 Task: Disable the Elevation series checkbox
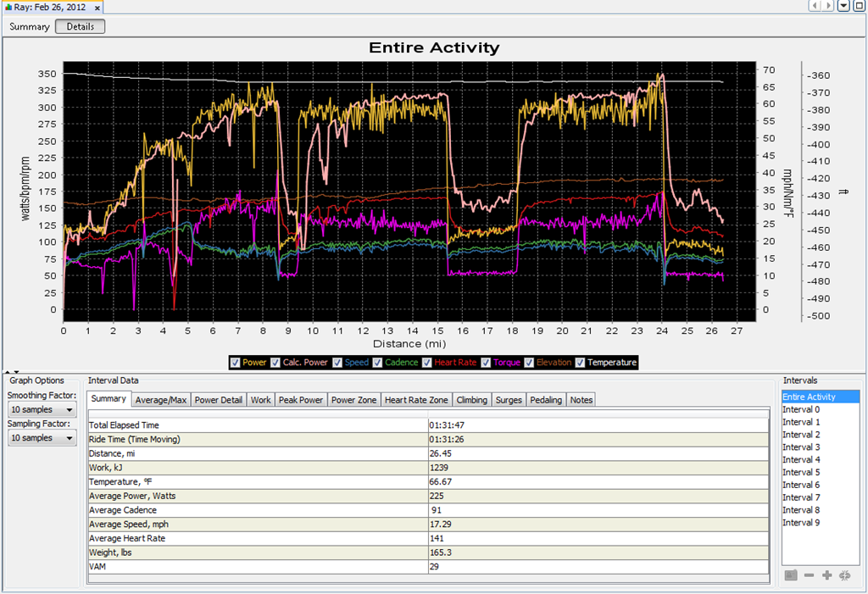[x=529, y=363]
